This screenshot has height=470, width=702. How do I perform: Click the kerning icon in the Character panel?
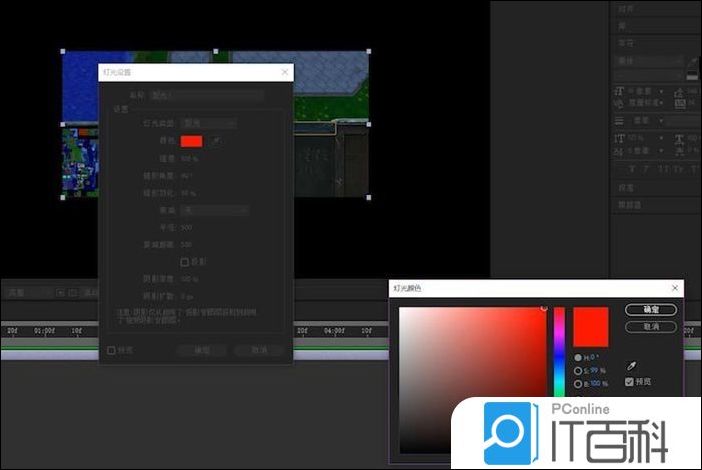pos(620,103)
